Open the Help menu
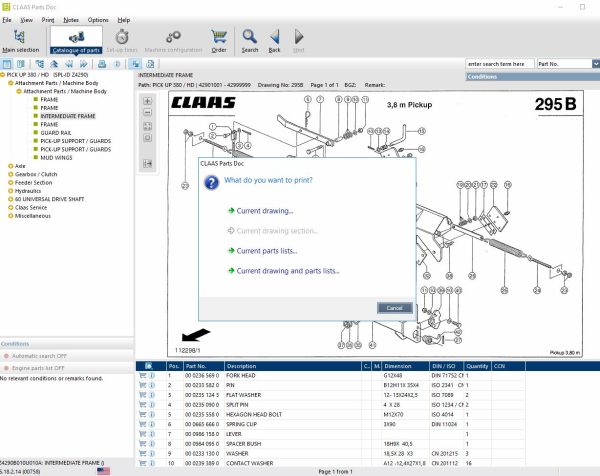600x476 pixels. click(x=124, y=20)
